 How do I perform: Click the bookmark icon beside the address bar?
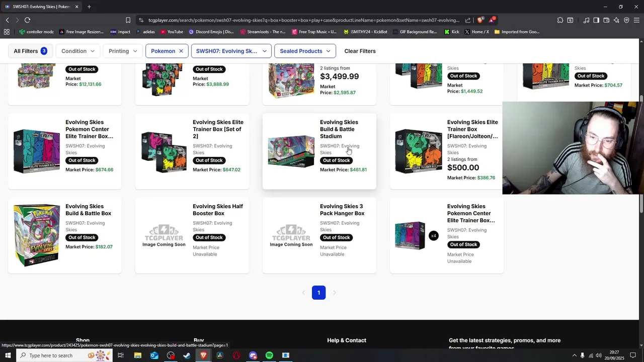[x=128, y=20]
